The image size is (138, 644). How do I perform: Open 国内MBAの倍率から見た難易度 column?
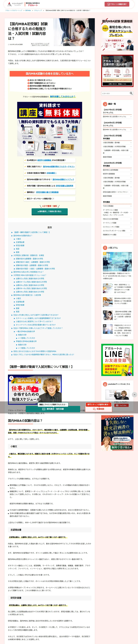tap(123, 301)
